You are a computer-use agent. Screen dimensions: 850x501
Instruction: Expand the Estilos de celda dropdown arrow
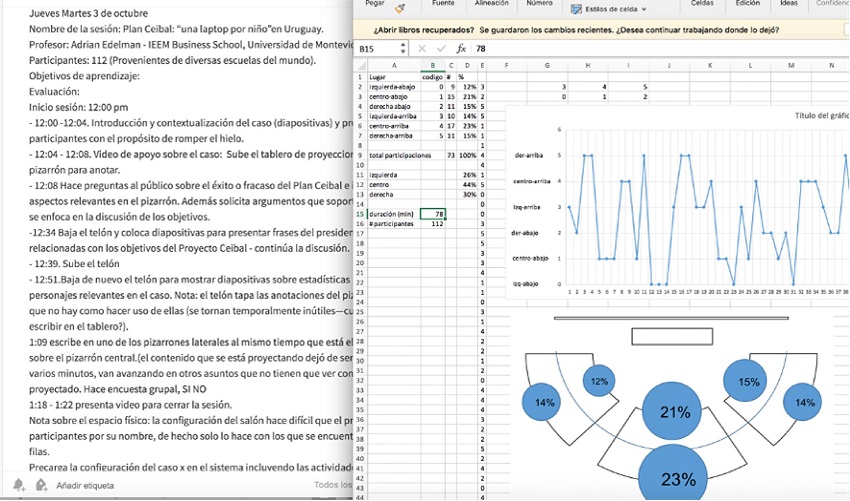(644, 9)
